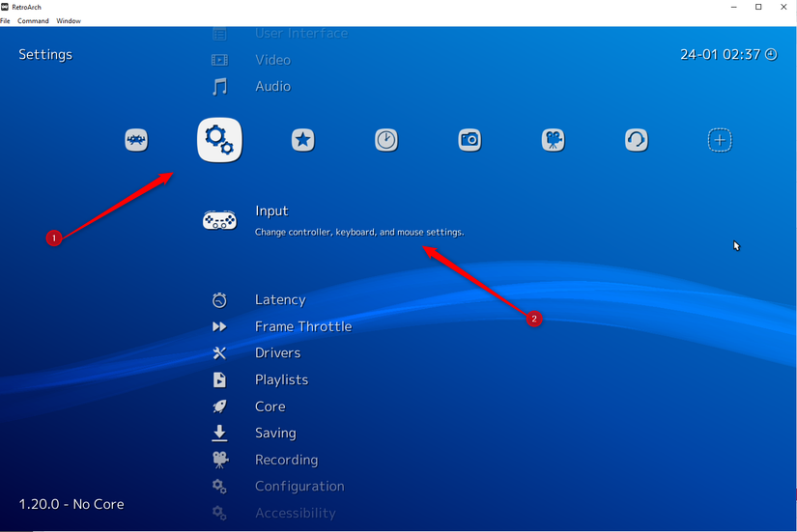Screen dimensions: 797x532
Task: Open the Netplay headset icon
Action: pos(637,140)
